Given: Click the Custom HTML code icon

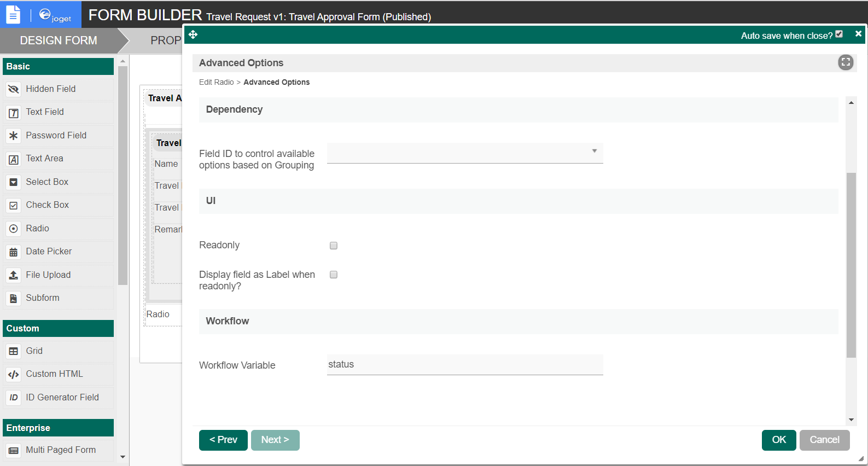Looking at the screenshot, I should click(x=14, y=375).
